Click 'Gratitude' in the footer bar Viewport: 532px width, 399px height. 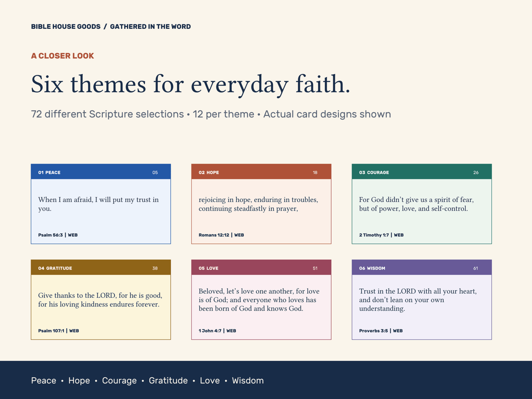coord(168,380)
